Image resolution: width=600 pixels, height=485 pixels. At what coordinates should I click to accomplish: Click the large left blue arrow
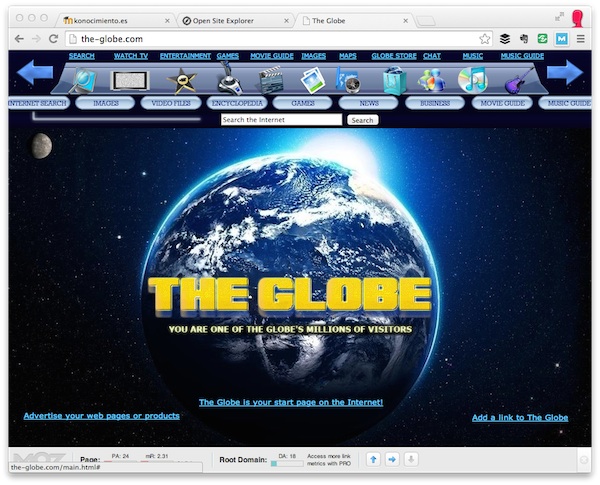(x=35, y=73)
